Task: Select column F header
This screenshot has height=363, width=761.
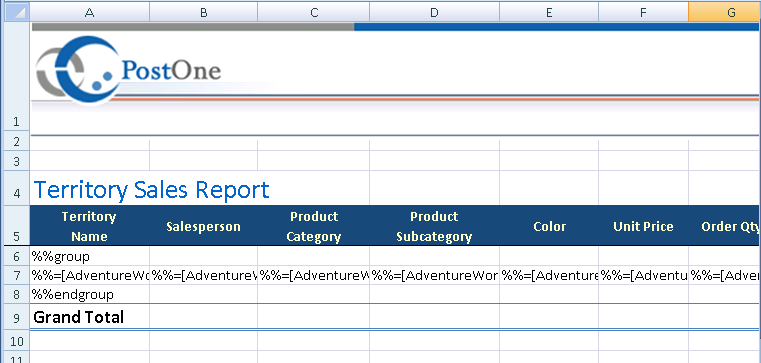Action: pos(643,12)
